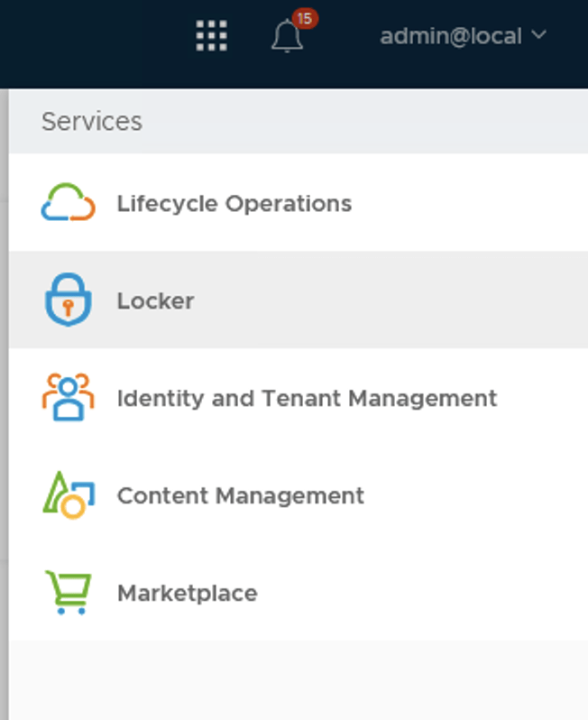Screen dimensions: 588x720
Task: Select Lifecycle Operations from the Services menu
Action: pos(234,204)
